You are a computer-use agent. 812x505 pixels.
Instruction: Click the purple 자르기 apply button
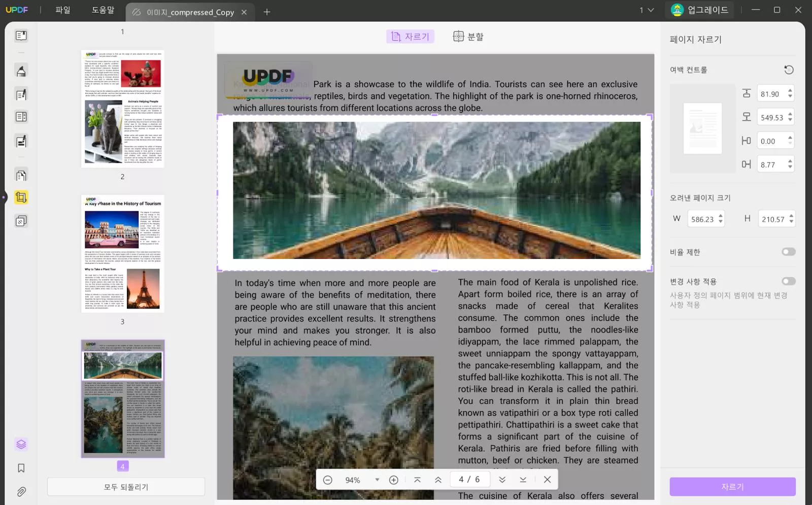tap(732, 487)
